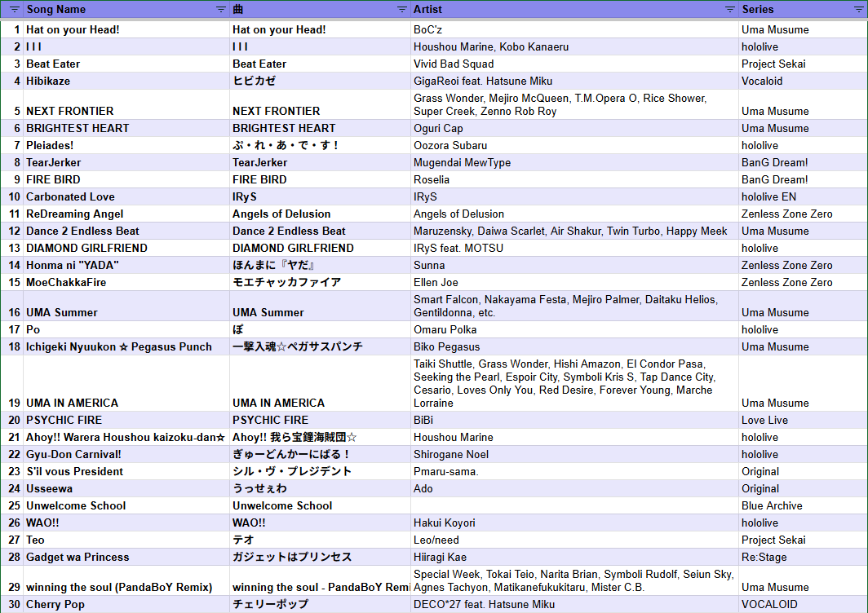The width and height of the screenshot is (868, 613).
Task: Select the Hakui Koyori cell
Action: coord(574,523)
